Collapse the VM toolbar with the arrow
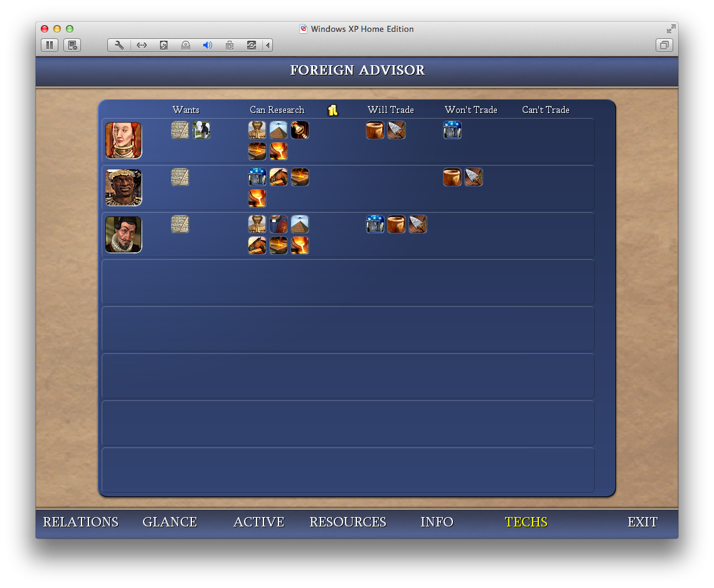 268,45
